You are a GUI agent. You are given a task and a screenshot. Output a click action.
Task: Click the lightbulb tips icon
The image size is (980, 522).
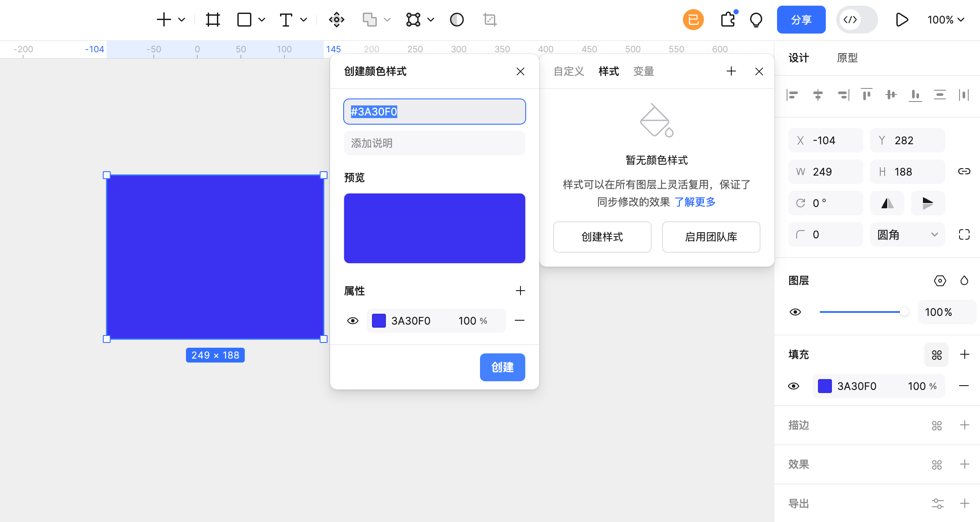(756, 20)
